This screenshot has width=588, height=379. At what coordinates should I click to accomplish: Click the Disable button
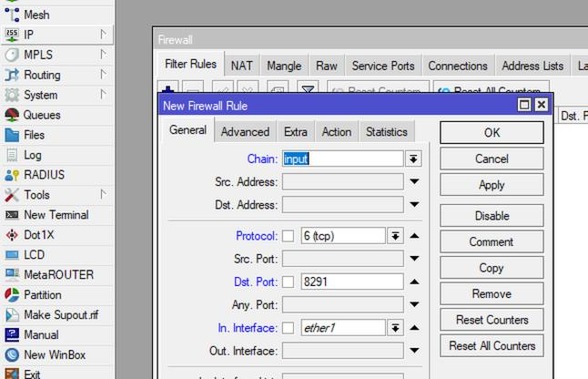point(492,216)
